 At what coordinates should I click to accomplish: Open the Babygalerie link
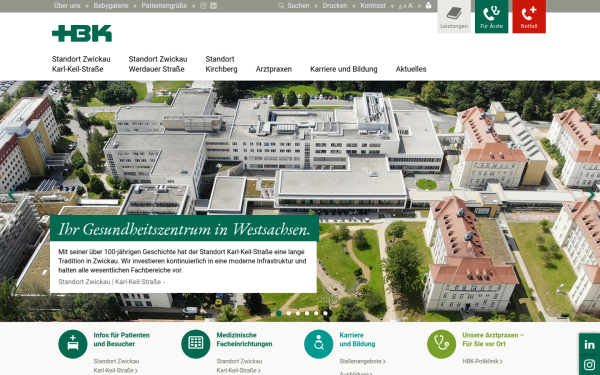(111, 6)
